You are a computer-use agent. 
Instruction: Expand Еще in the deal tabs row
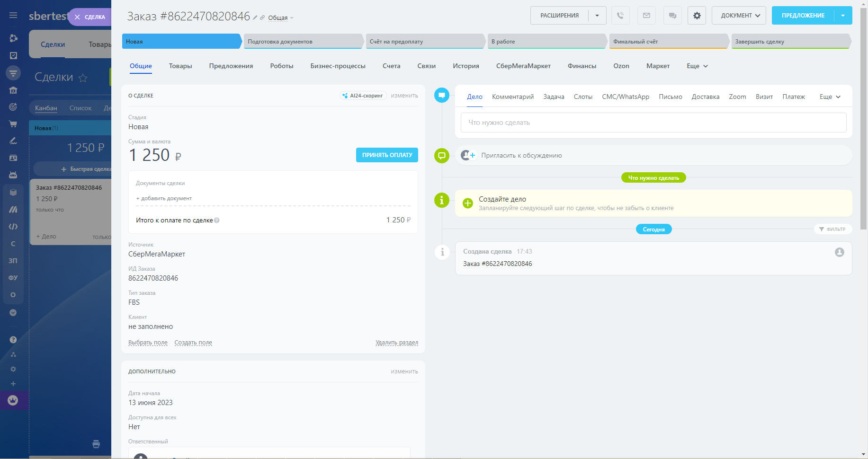pyautogui.click(x=697, y=66)
